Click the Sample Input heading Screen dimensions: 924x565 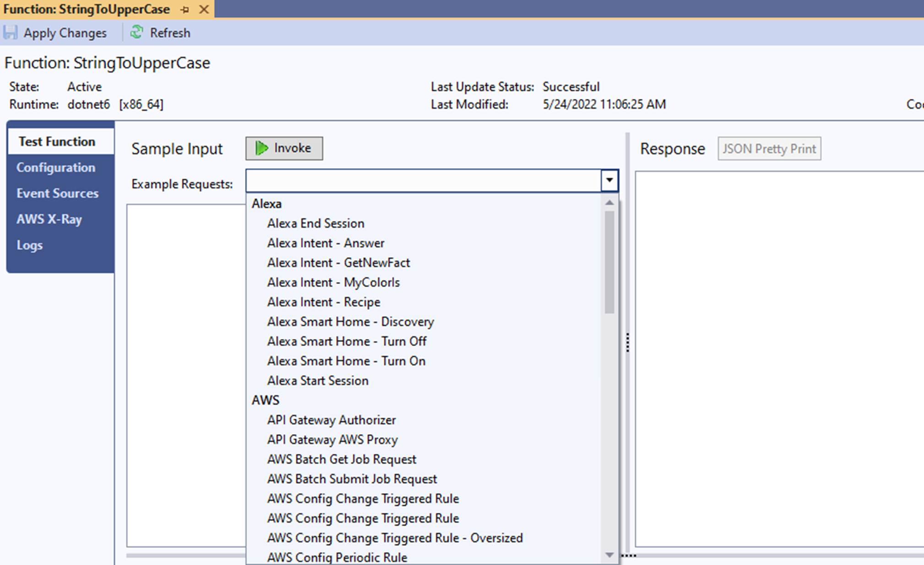click(177, 149)
